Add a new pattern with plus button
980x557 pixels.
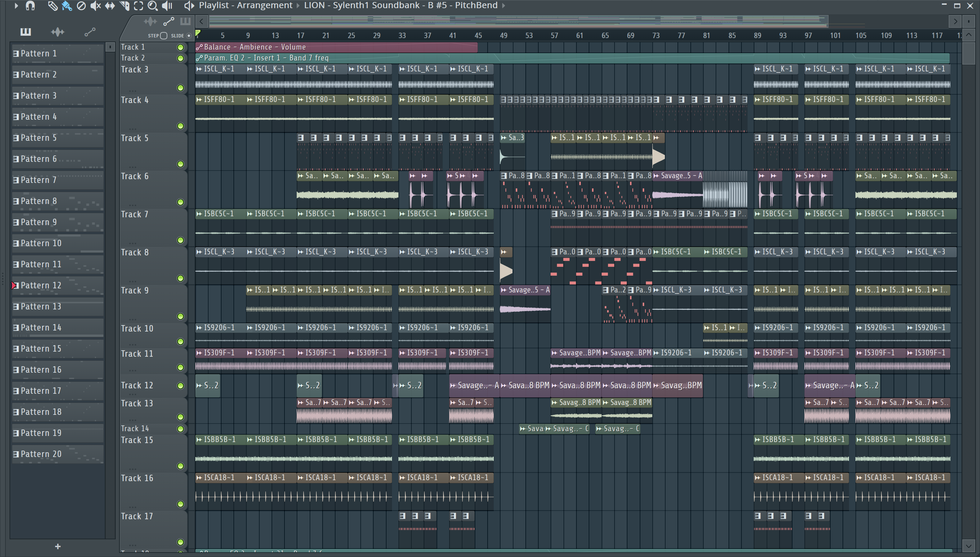coord(58,546)
